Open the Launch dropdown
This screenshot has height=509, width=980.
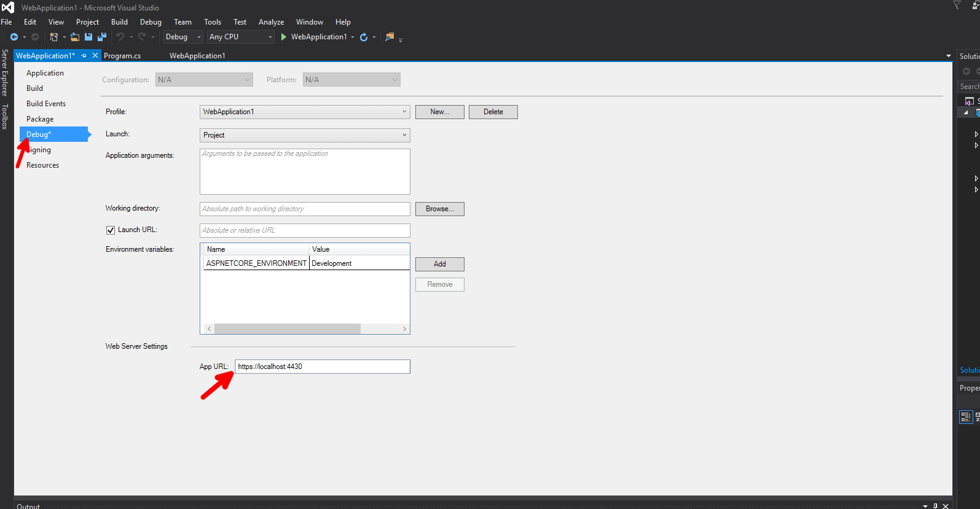coord(305,135)
